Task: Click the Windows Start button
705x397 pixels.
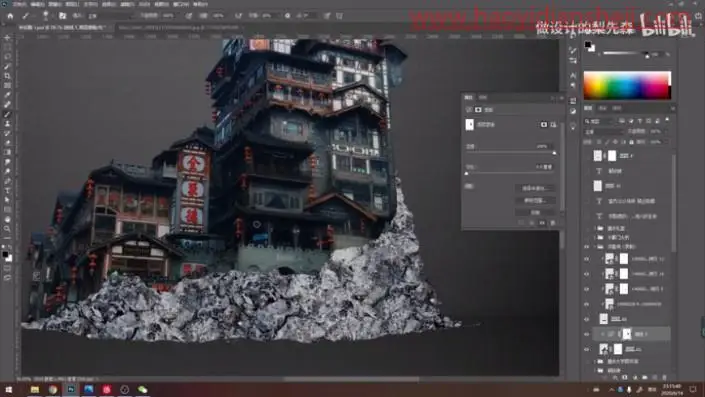Action: pyautogui.click(x=8, y=389)
